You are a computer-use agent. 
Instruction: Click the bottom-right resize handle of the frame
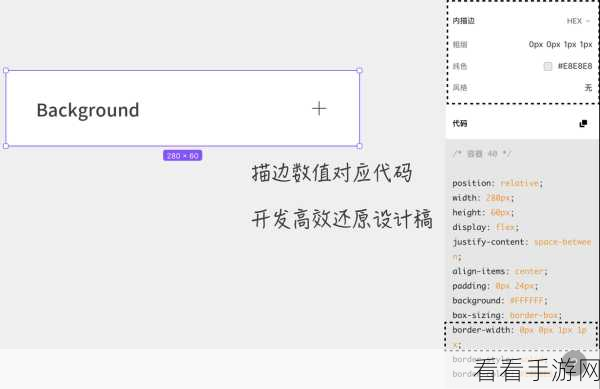coord(359,146)
